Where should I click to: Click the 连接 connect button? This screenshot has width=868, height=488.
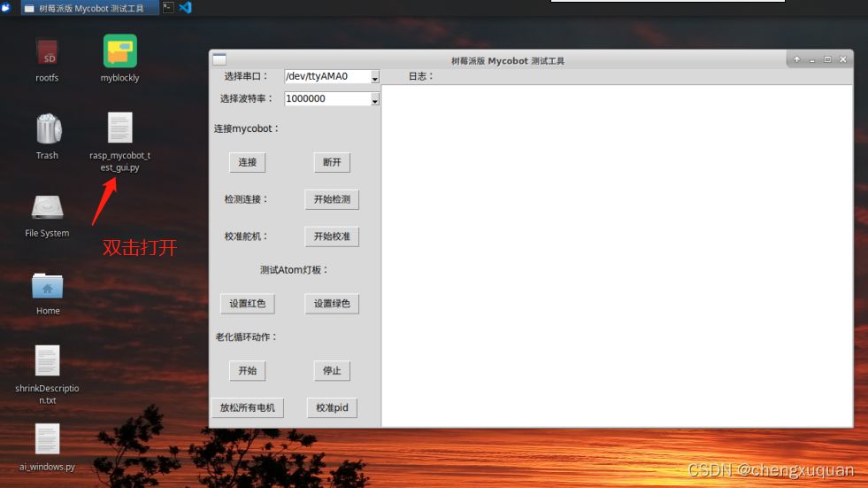(x=248, y=162)
